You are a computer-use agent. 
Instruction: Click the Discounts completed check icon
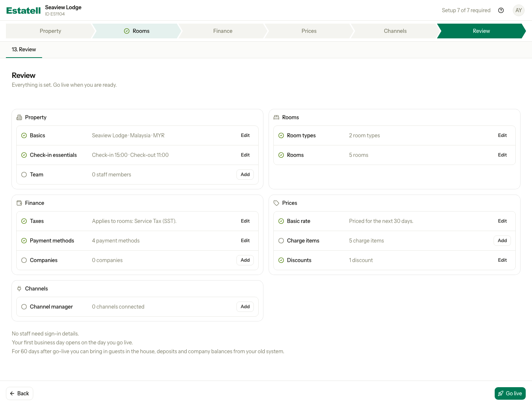[x=281, y=260]
